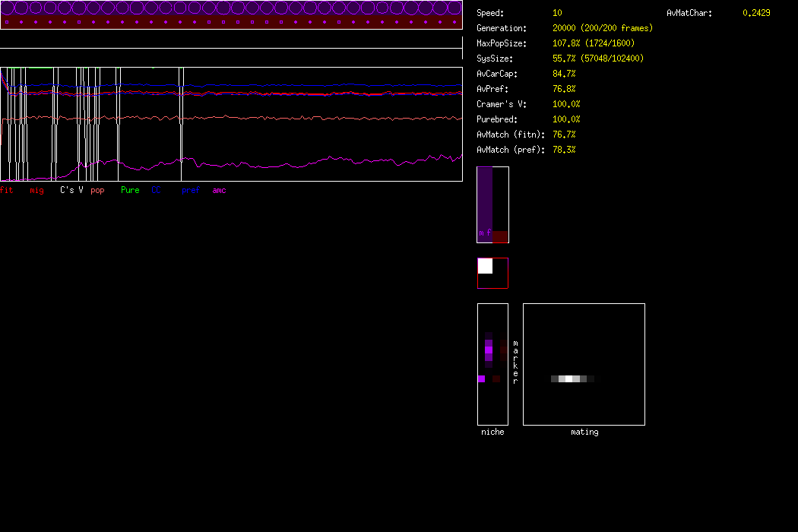Viewport: 798px width, 532px height.
Task: Click the magenta 'amc' legend label
Action: point(219,190)
